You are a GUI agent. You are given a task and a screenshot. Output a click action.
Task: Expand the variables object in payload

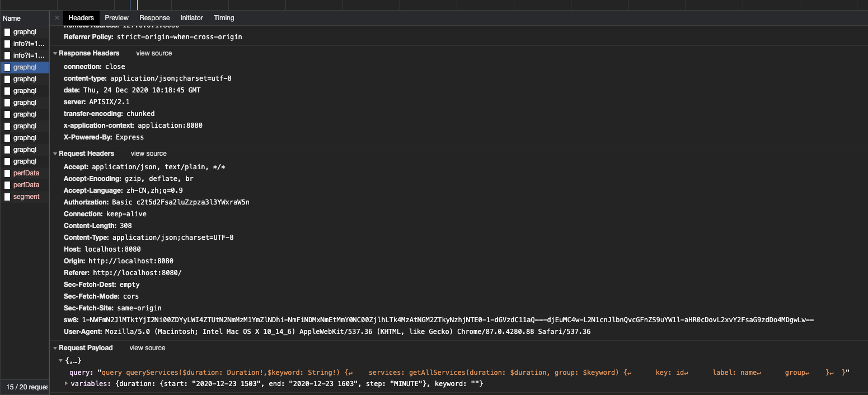(67, 384)
